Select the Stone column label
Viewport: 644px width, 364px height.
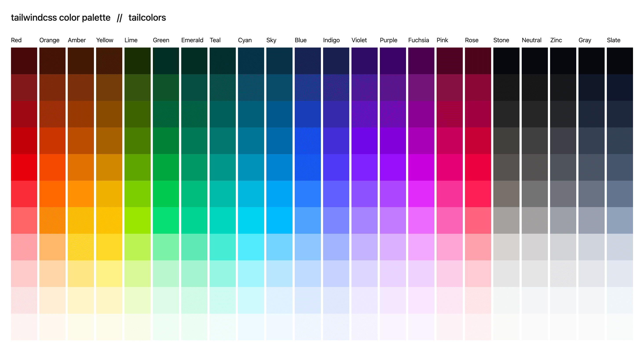(501, 40)
